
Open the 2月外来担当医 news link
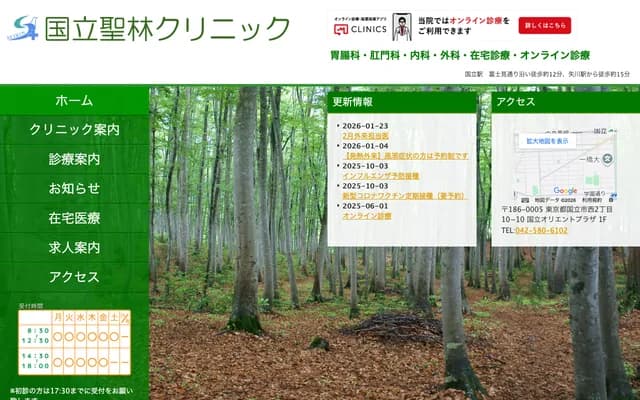[x=365, y=136]
